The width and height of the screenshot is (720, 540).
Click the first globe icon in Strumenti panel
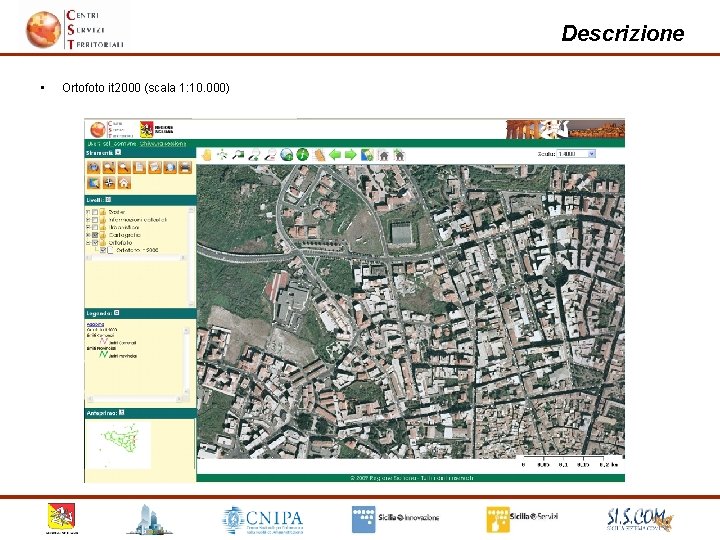(x=94, y=168)
